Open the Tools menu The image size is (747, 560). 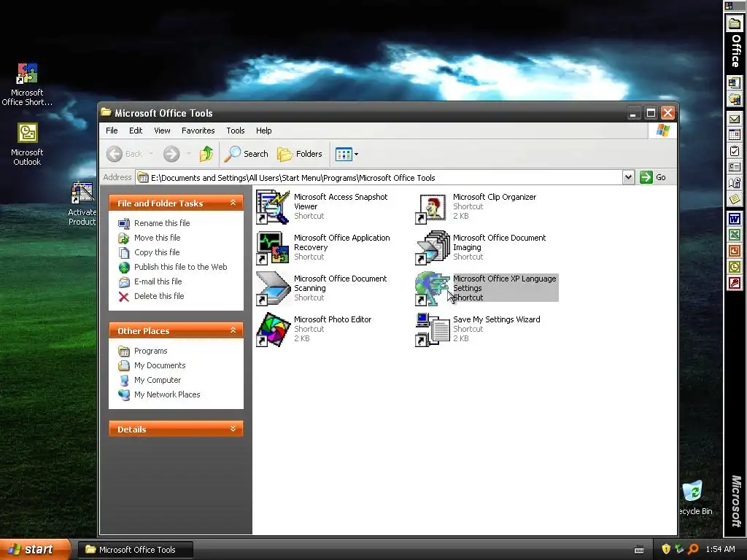coord(236,131)
